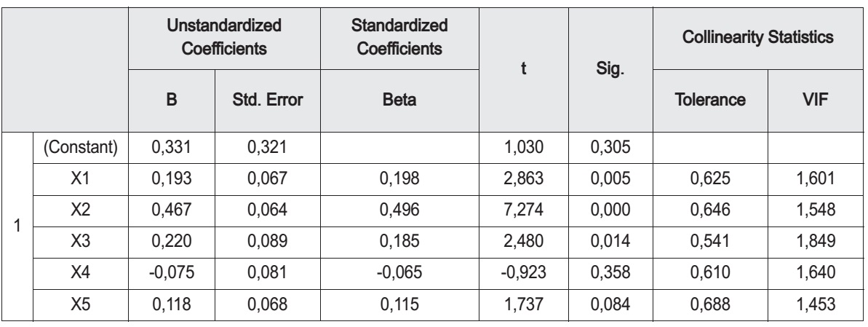Screen dimensions: 868x327
Task: Select the Constant Std. Error 0,321
Action: pyautogui.click(x=267, y=147)
